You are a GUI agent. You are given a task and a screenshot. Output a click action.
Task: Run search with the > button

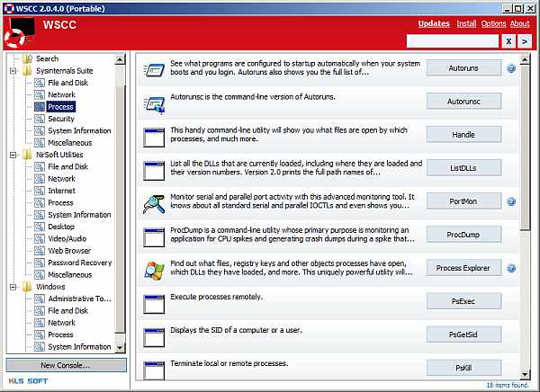point(525,41)
